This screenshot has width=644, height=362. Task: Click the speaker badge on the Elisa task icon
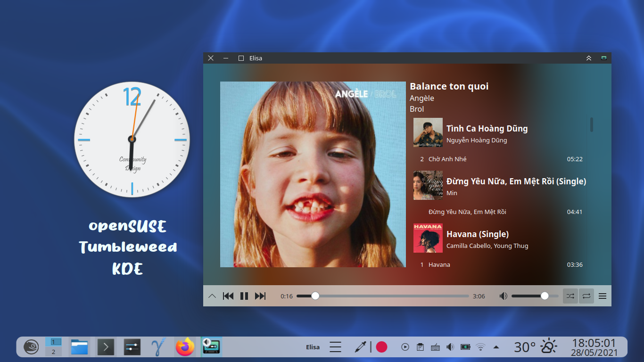(206, 342)
